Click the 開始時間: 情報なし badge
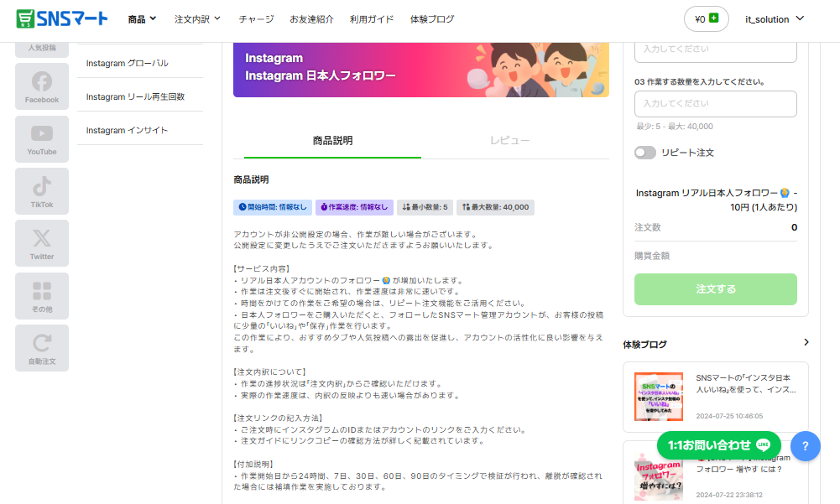Image resolution: width=840 pixels, height=504 pixels. [273, 207]
